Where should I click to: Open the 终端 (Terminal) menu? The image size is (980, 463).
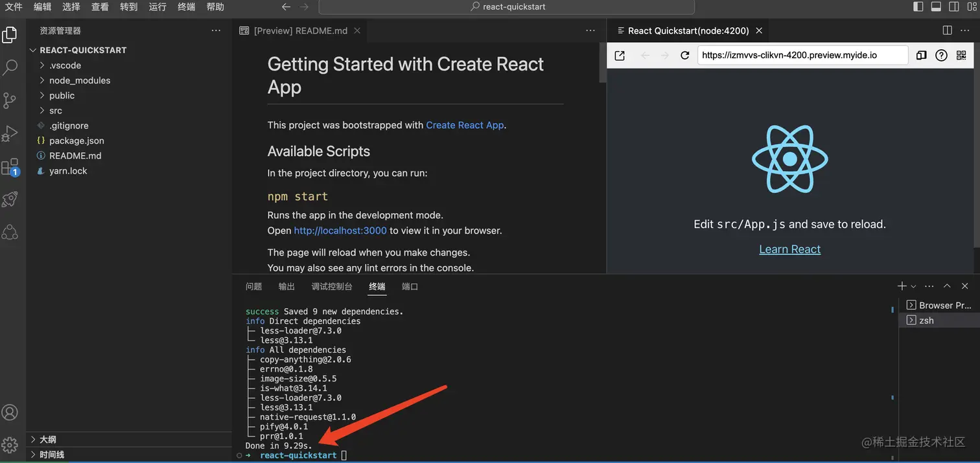click(x=186, y=7)
